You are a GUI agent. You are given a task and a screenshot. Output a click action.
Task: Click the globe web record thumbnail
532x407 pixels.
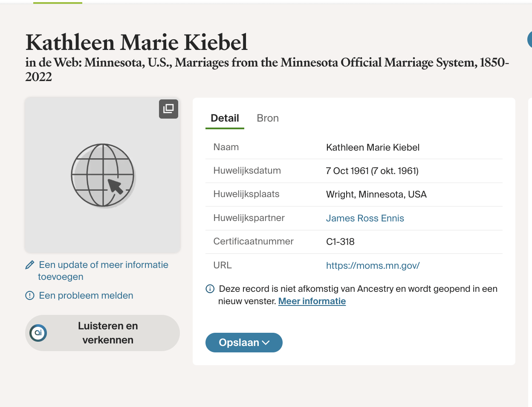[x=103, y=175]
